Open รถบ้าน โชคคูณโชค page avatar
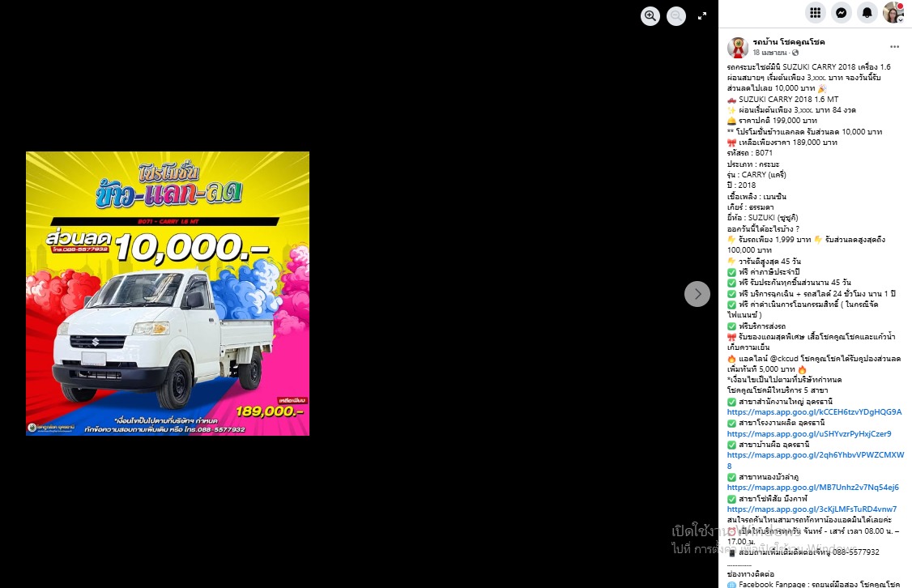912x588 pixels. click(x=738, y=47)
